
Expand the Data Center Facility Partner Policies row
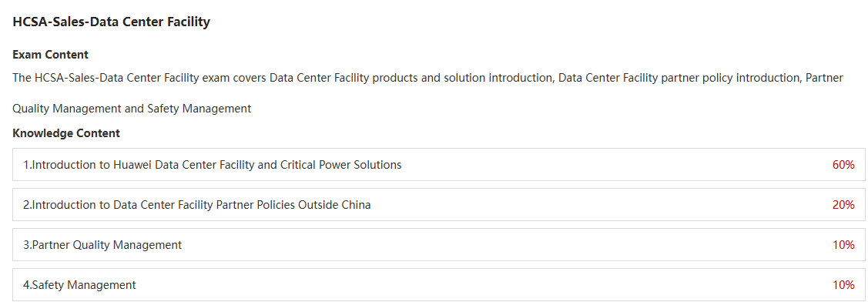(438, 204)
